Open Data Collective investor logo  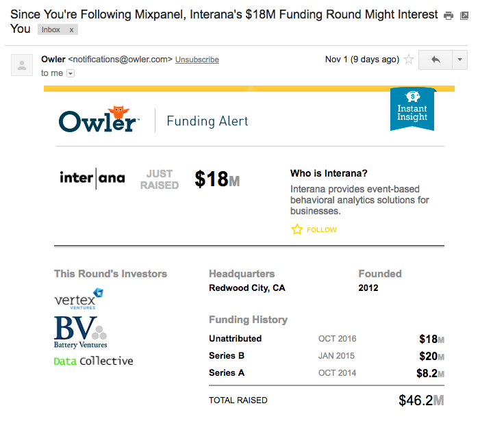click(x=93, y=361)
